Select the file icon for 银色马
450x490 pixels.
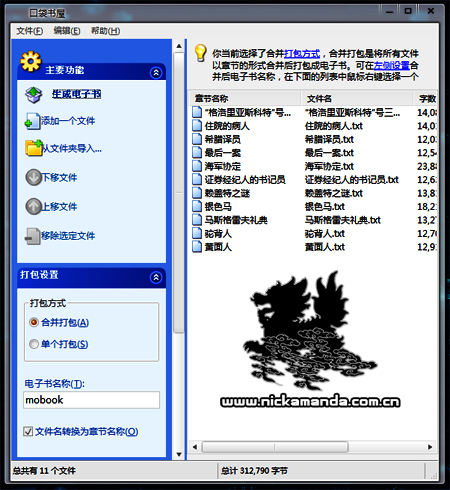(x=197, y=206)
